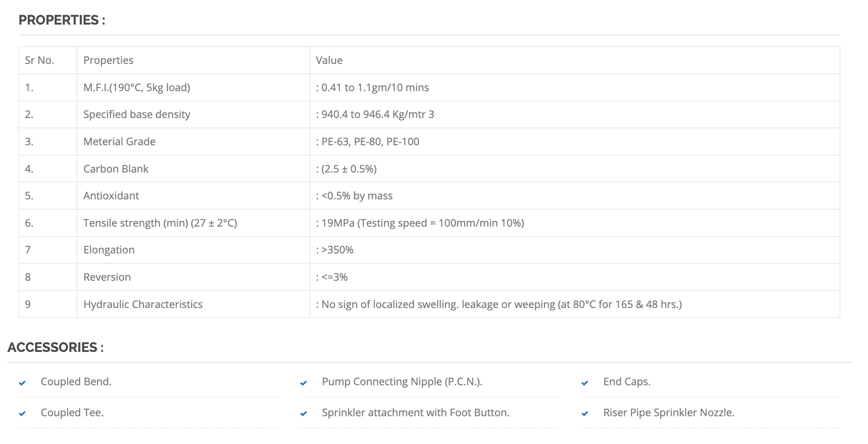Click the Coupled Bend accessory text
This screenshot has width=868, height=444.
click(x=76, y=382)
